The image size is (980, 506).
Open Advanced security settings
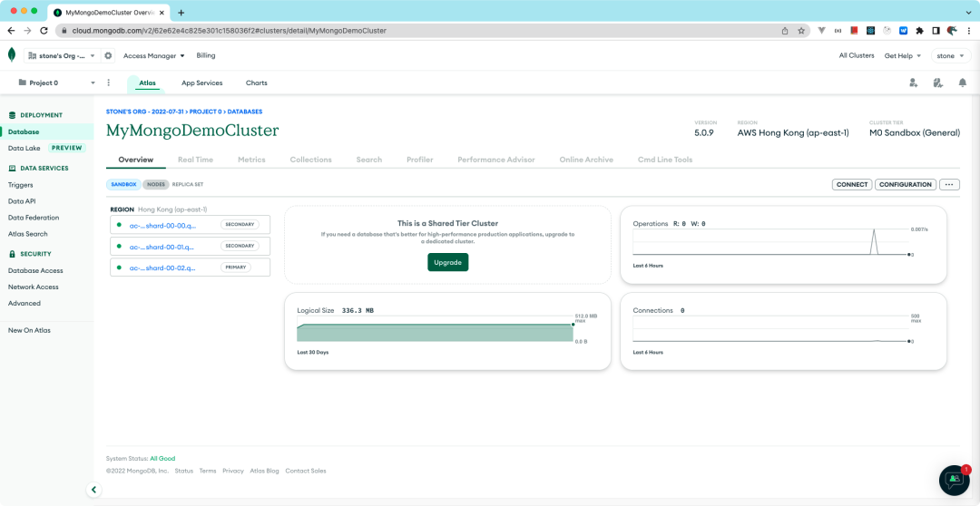pyautogui.click(x=24, y=303)
